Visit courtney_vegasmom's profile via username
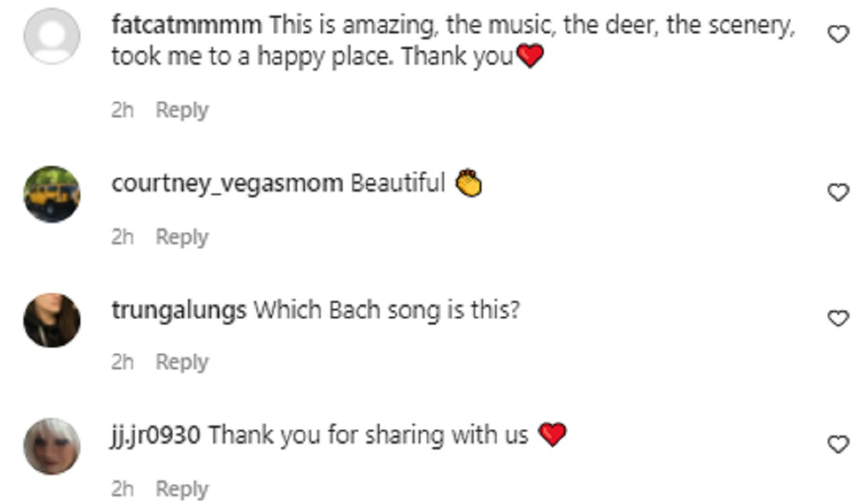 click(227, 184)
